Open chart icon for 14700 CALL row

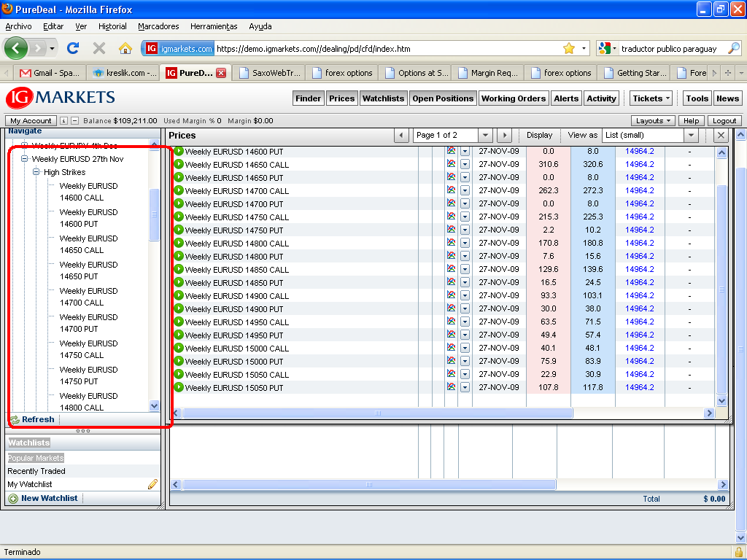pos(451,191)
